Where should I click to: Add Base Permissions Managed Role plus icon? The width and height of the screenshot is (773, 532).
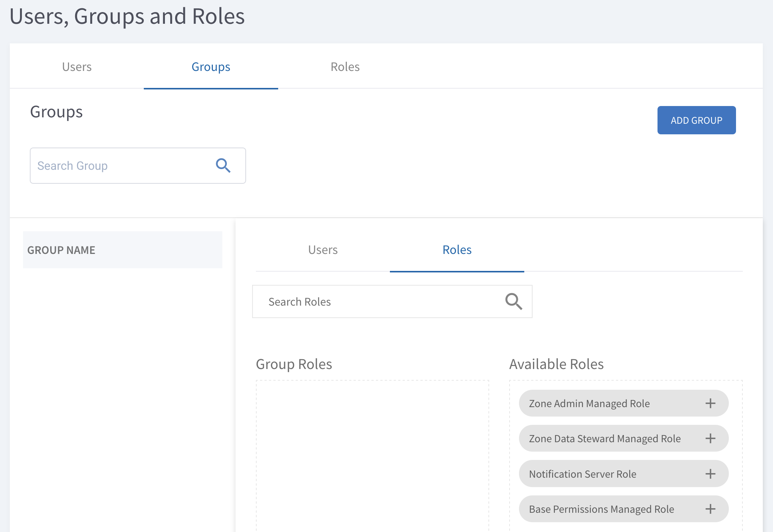(x=710, y=509)
